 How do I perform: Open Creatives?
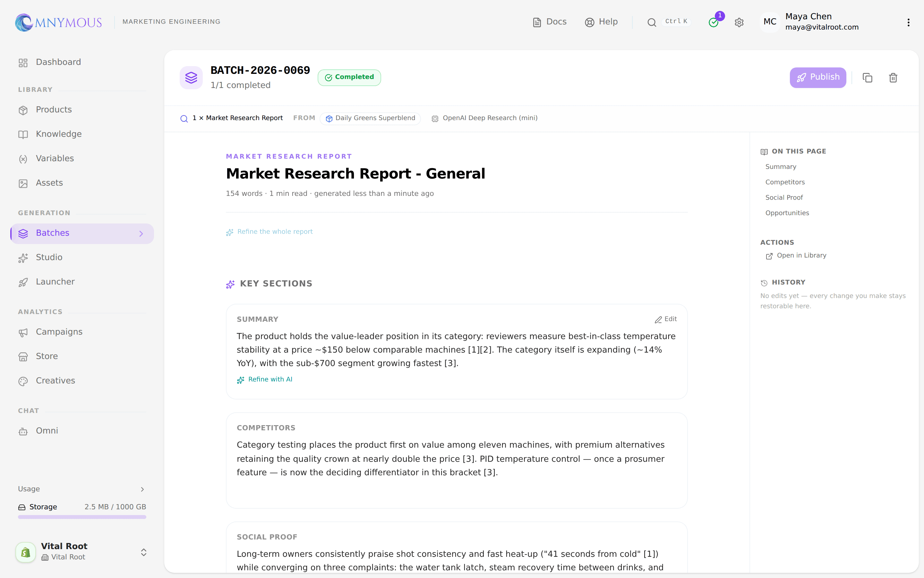tap(82, 381)
